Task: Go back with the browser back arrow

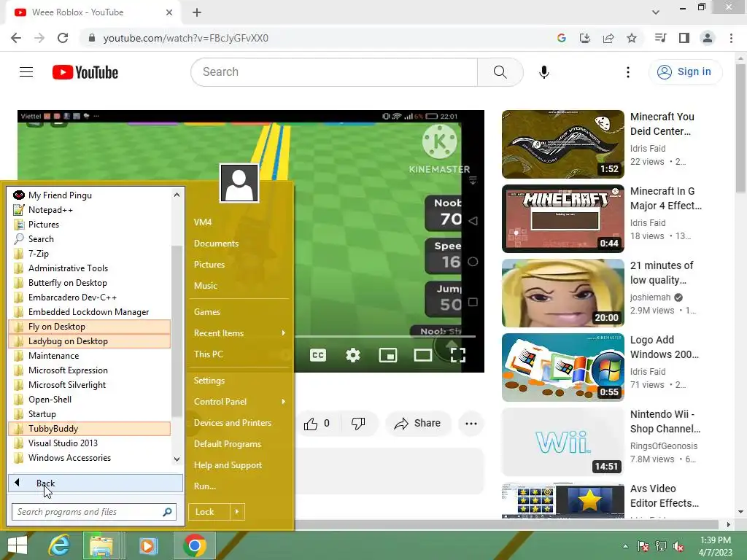Action: (16, 38)
